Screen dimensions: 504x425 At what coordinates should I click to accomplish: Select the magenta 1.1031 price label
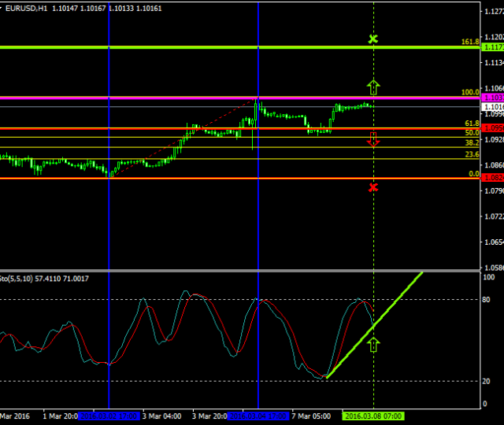pos(493,98)
